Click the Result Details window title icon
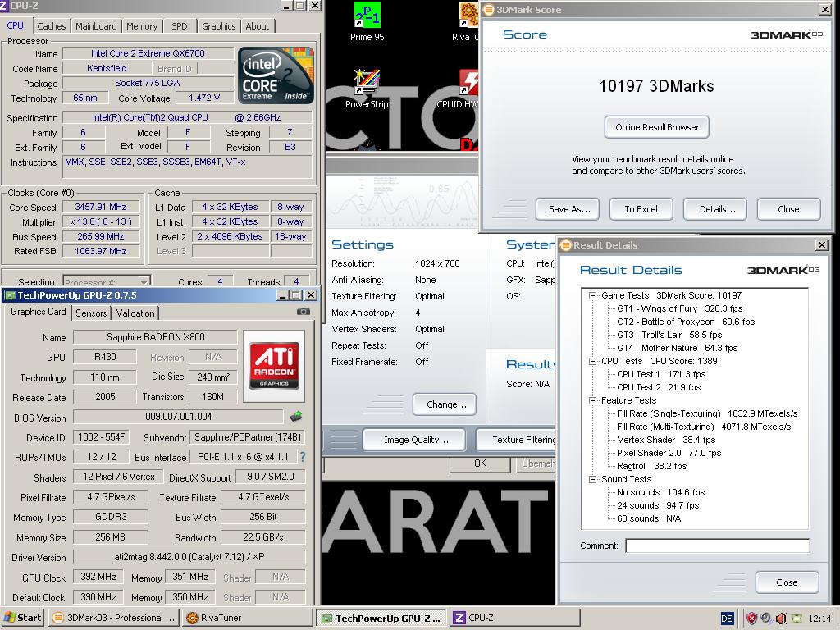The width and height of the screenshot is (840, 630). [566, 244]
